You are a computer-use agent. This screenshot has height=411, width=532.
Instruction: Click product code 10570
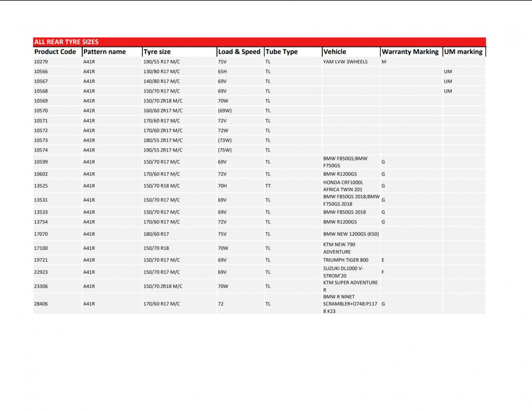click(41, 111)
